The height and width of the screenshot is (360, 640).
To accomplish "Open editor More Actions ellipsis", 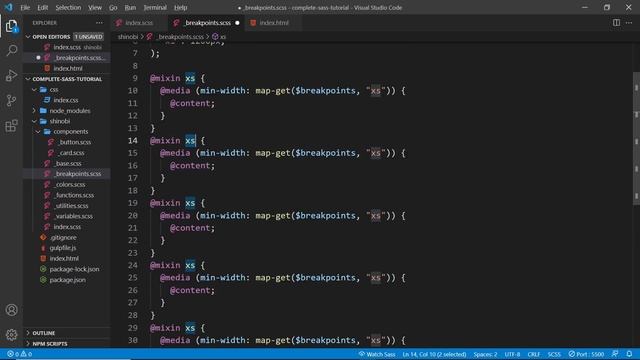I will tap(629, 23).
